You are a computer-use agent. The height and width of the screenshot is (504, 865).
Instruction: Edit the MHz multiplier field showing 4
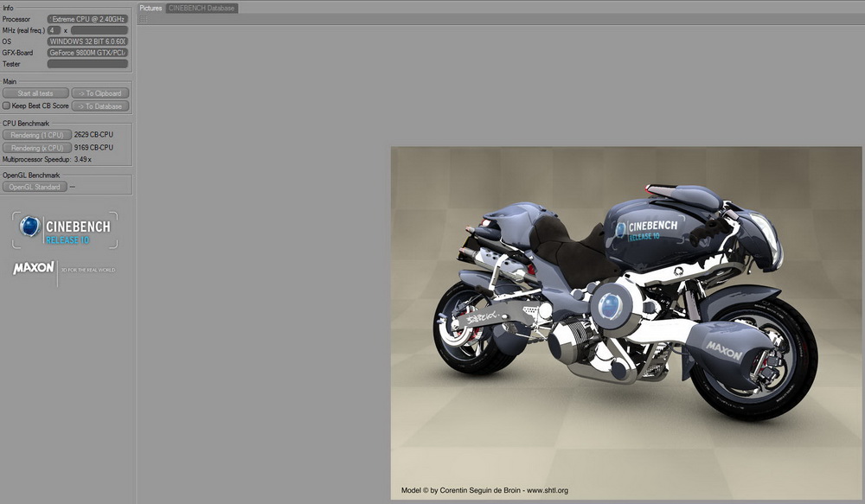pos(54,30)
